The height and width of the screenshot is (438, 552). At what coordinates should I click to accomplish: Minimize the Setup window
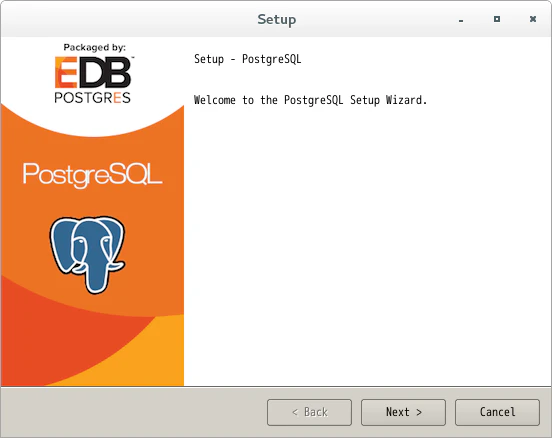(x=461, y=20)
